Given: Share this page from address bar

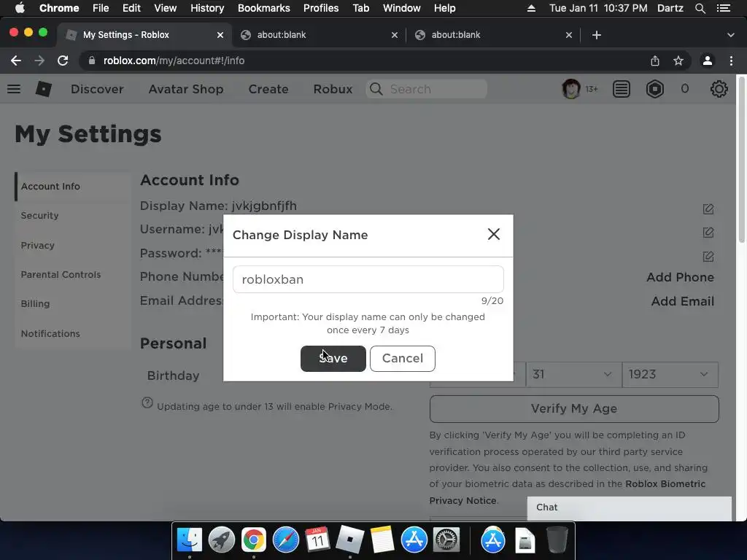Looking at the screenshot, I should click(x=655, y=61).
